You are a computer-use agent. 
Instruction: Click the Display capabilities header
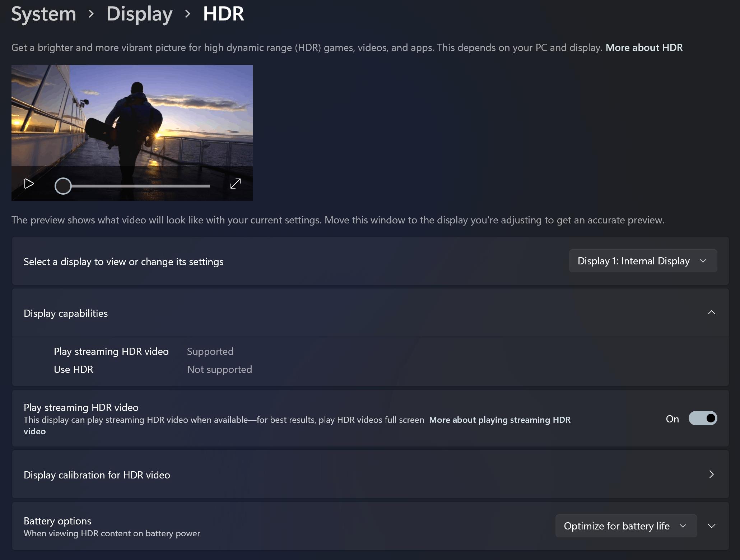point(66,313)
